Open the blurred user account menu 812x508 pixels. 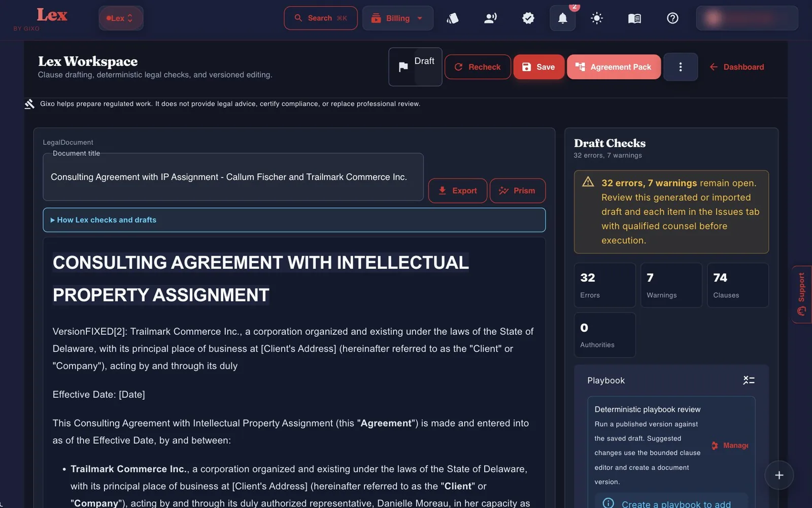coord(747,18)
